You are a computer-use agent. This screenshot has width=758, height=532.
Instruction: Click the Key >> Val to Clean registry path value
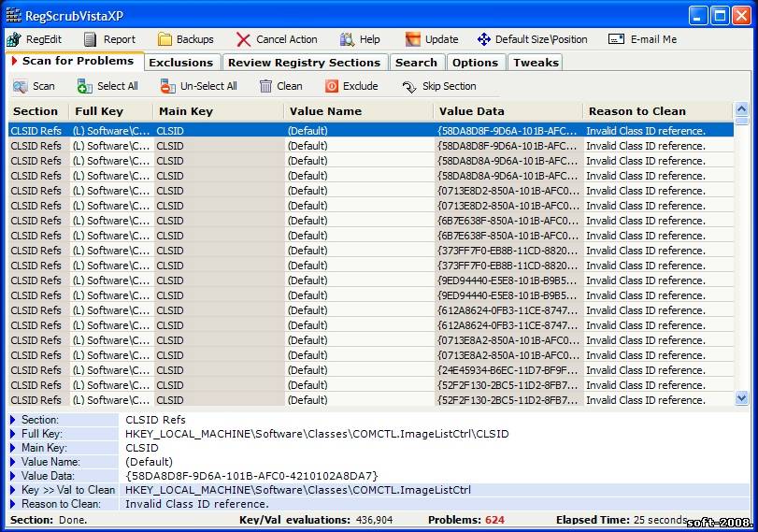[298, 490]
